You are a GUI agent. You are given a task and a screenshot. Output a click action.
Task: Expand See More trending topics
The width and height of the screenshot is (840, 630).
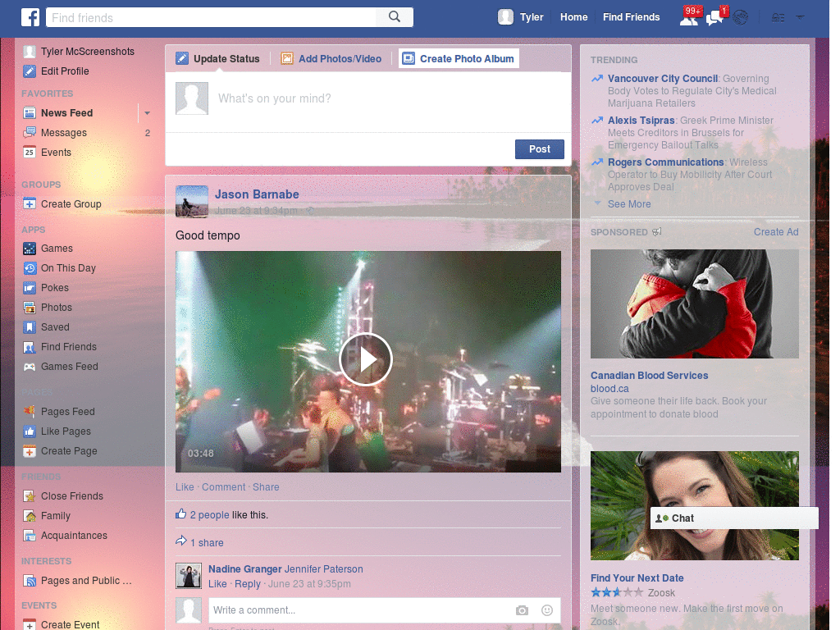[628, 204]
